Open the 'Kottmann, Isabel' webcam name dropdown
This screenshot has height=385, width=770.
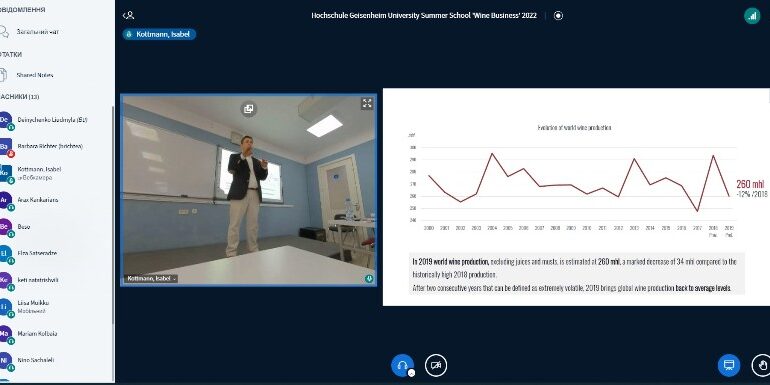[151, 278]
